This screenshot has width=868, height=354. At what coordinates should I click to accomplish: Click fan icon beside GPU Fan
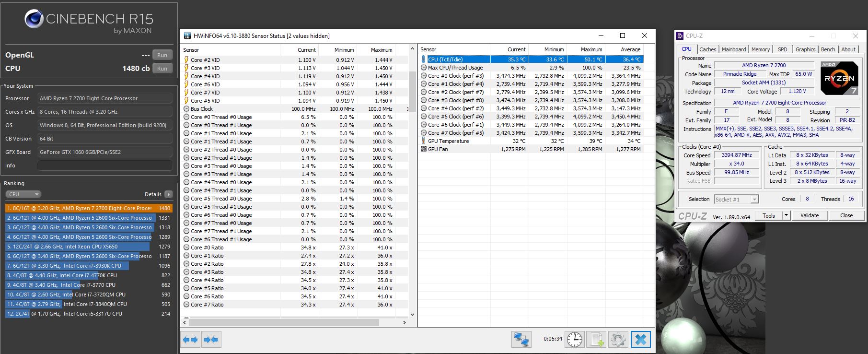tap(424, 149)
